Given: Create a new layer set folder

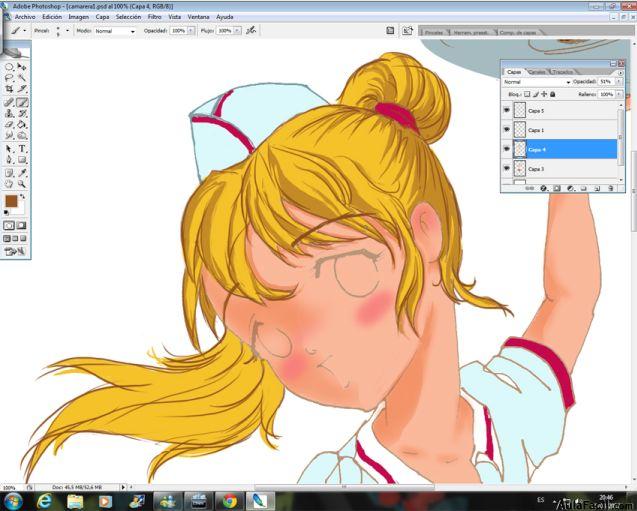Looking at the screenshot, I should [584, 188].
